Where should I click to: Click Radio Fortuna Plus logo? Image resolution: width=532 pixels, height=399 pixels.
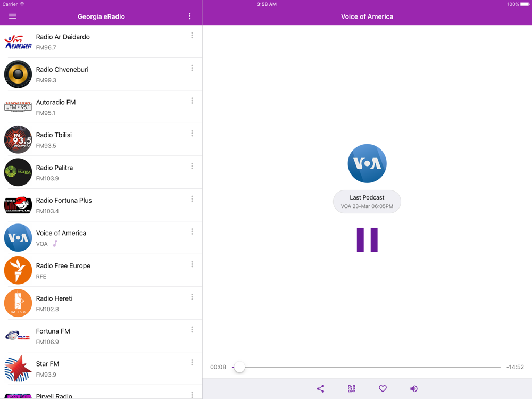18,205
